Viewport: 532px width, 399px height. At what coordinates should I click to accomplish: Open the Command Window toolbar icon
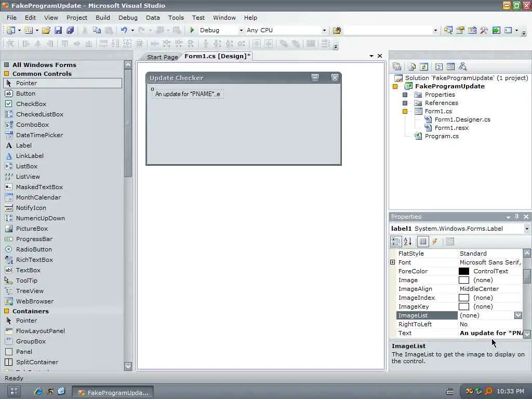click(x=508, y=30)
